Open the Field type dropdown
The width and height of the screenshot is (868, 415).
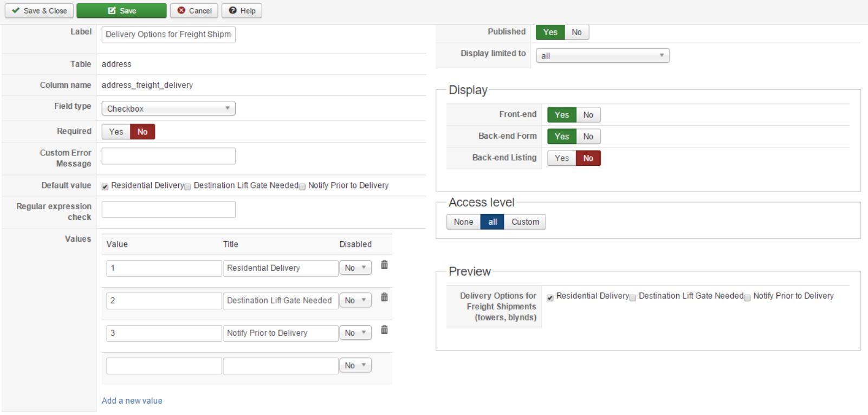169,109
